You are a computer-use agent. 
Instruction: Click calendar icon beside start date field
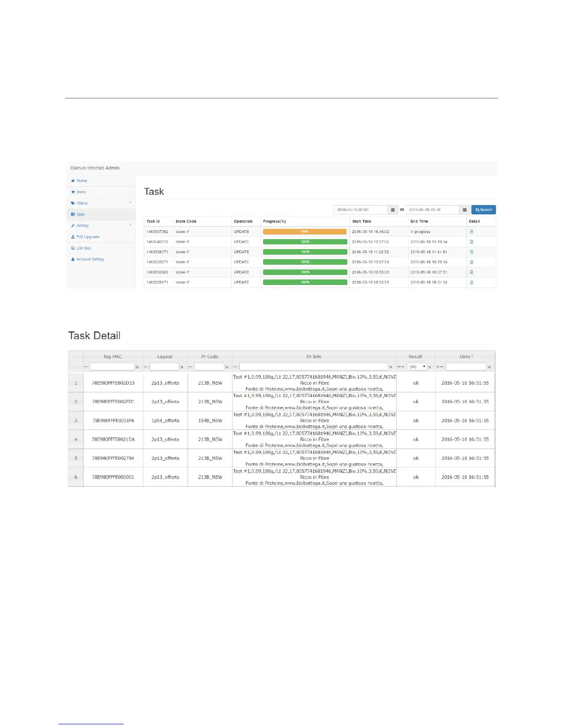pyautogui.click(x=393, y=210)
